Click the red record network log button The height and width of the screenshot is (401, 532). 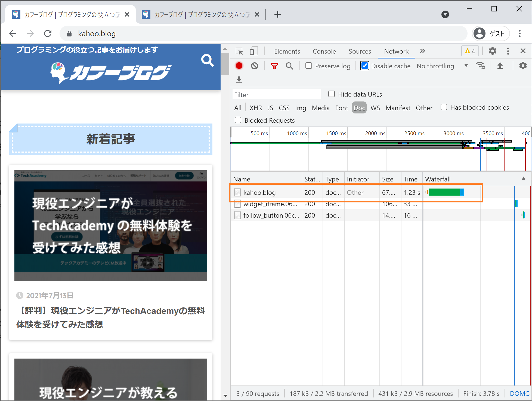click(239, 66)
